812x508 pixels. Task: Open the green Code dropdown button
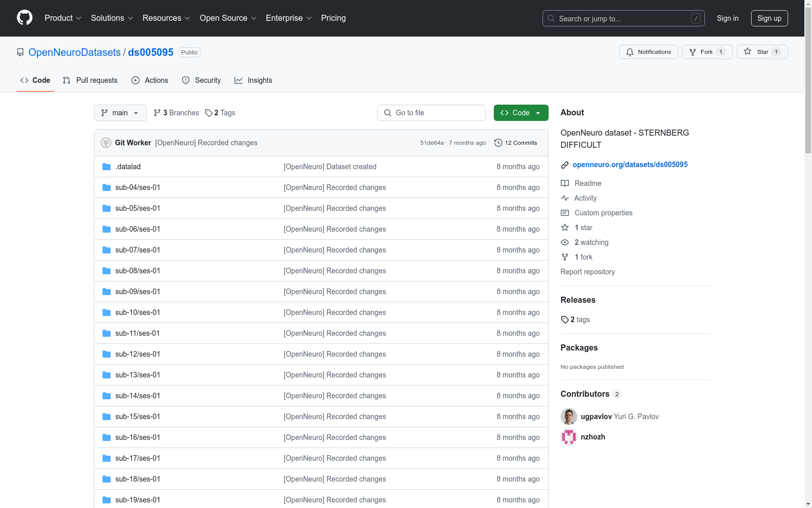pyautogui.click(x=521, y=113)
